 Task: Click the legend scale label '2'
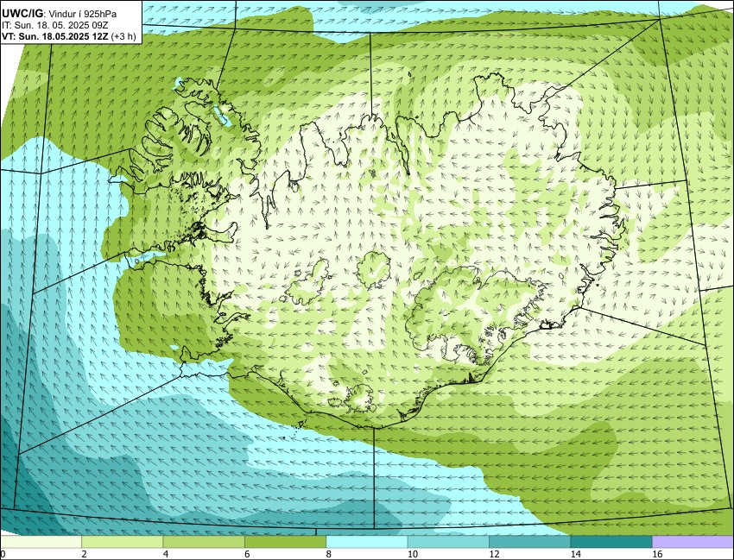tap(84, 554)
